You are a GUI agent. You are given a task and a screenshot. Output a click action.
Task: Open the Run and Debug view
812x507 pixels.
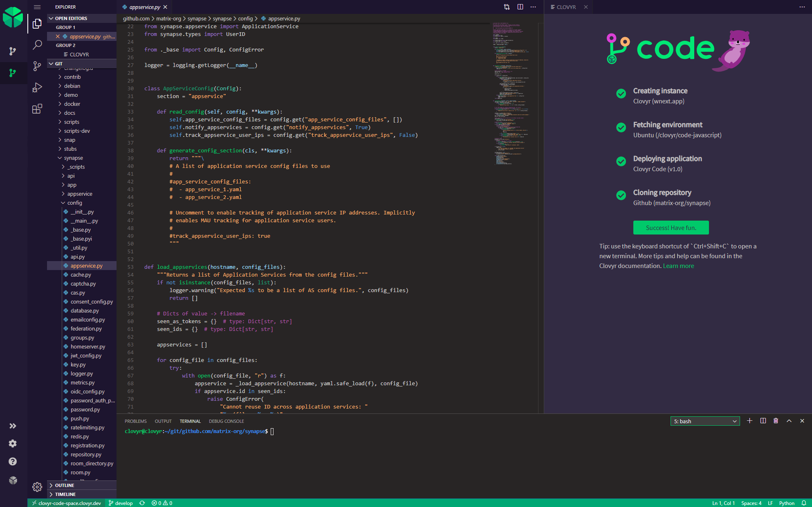click(x=37, y=87)
